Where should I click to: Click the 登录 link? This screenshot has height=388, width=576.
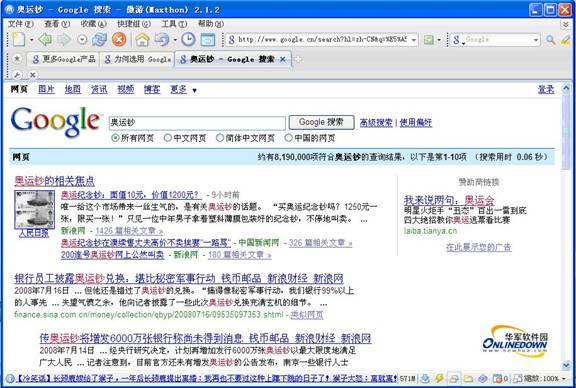pyautogui.click(x=546, y=89)
